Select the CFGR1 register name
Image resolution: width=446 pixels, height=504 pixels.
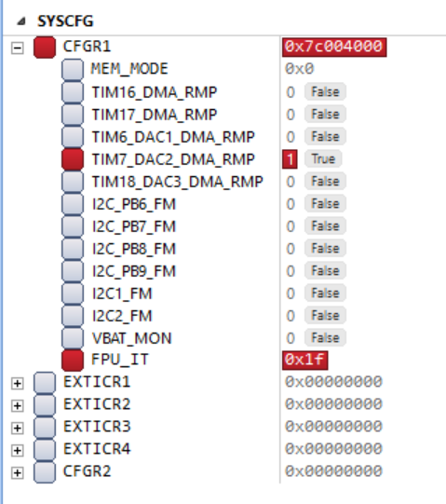(88, 47)
